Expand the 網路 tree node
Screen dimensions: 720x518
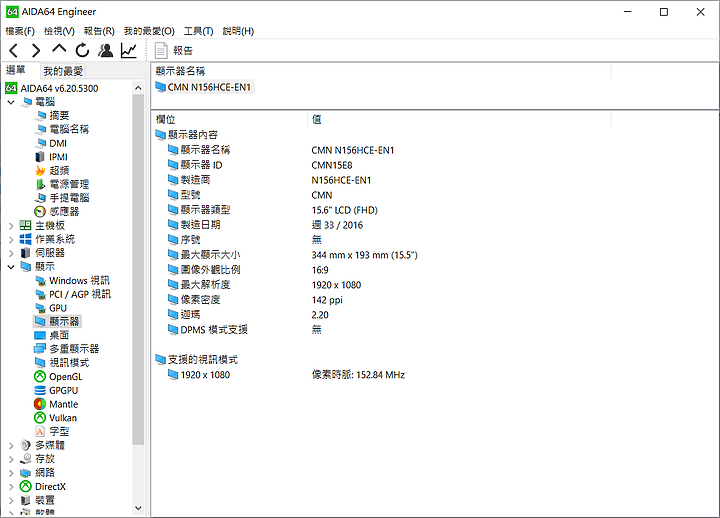[x=11, y=473]
